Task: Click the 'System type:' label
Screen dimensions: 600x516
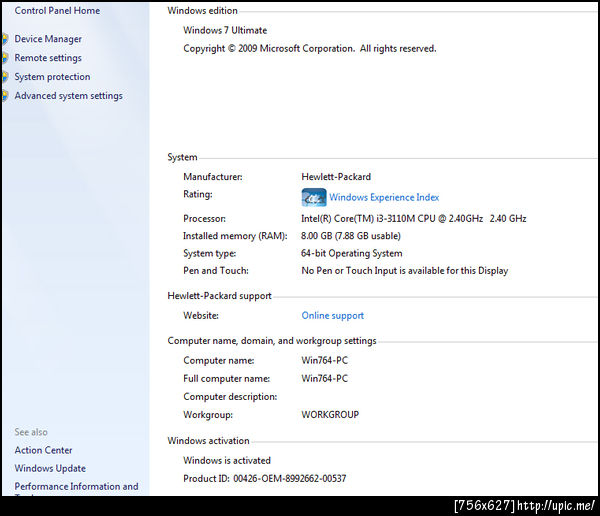Action: 210,253
